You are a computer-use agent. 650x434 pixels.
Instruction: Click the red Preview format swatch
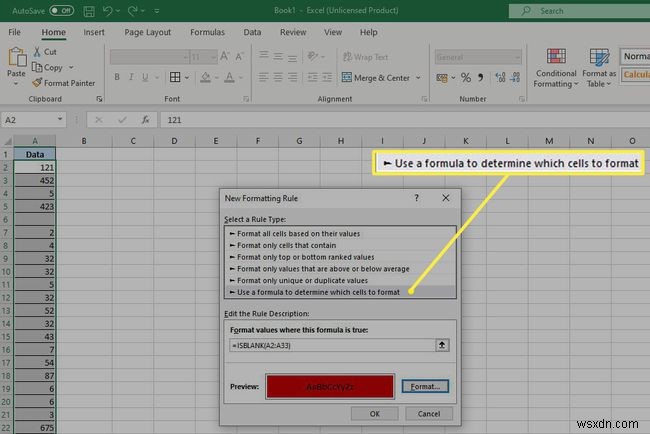pos(329,385)
